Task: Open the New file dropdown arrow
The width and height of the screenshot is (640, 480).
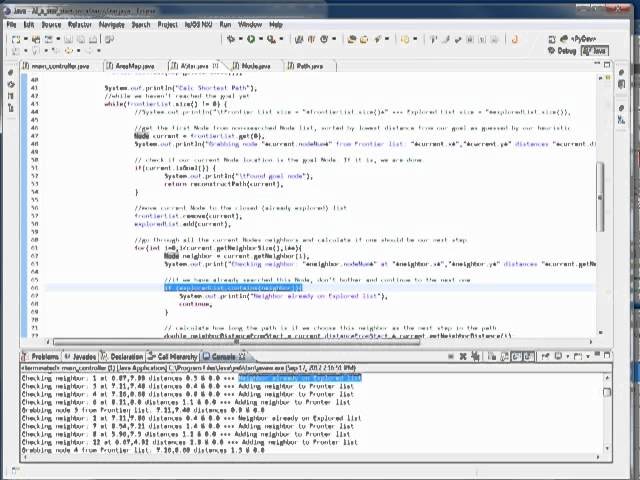Action: pyautogui.click(x=25, y=39)
